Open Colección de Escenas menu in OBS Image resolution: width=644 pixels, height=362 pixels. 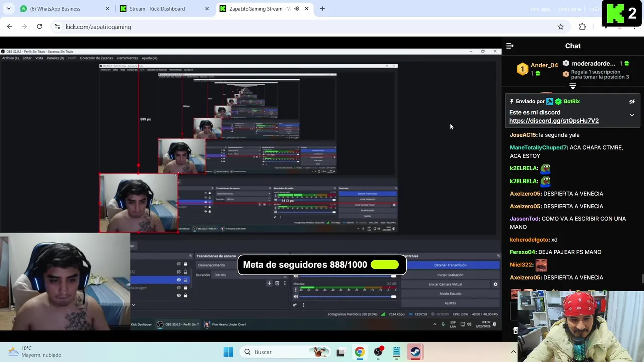pyautogui.click(x=97, y=58)
